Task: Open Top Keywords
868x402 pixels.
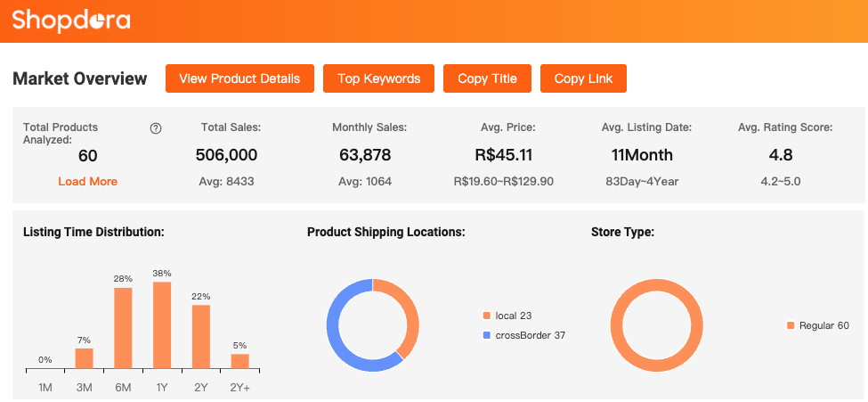Action: 378,78
